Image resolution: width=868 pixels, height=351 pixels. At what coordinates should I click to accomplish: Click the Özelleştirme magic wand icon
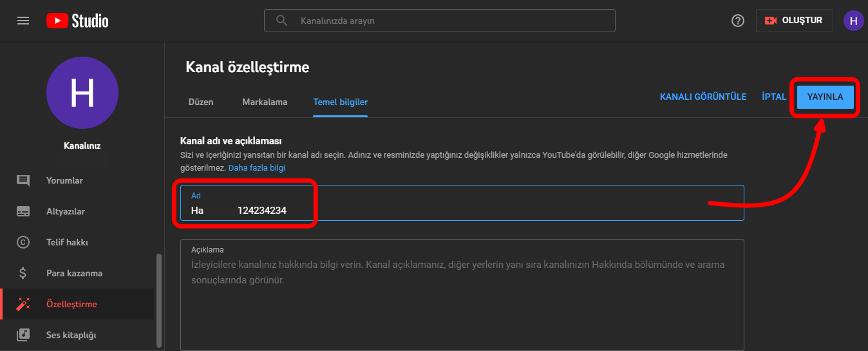pyautogui.click(x=23, y=304)
